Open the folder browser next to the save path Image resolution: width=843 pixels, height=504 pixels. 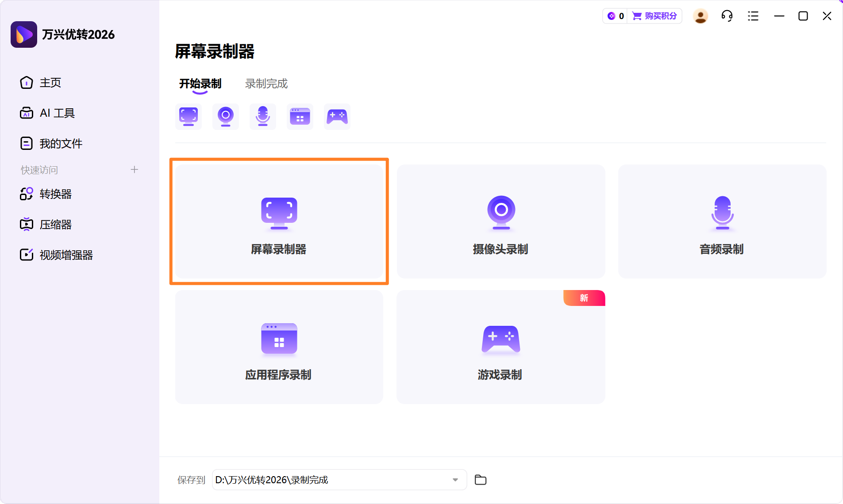(480, 480)
